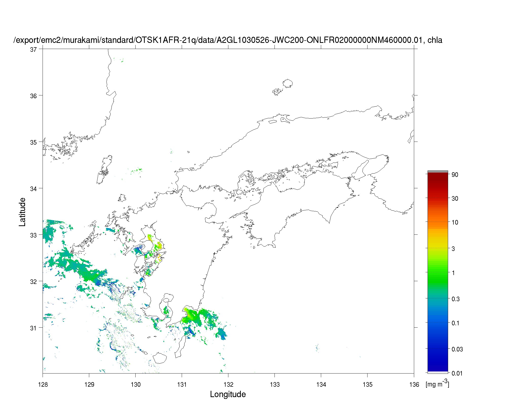Image resolution: width=532 pixels, height=406 pixels.
Task: Click colorbar label 10
Action: coord(455,222)
